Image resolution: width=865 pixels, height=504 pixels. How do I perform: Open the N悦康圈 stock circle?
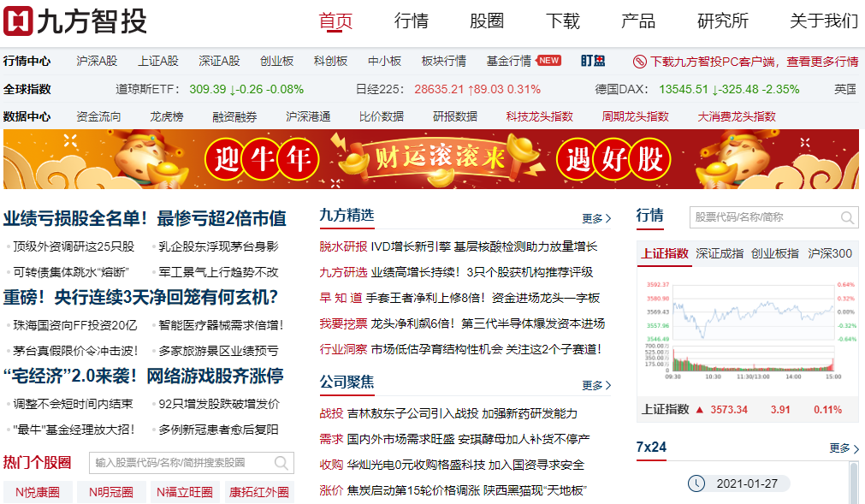38,492
